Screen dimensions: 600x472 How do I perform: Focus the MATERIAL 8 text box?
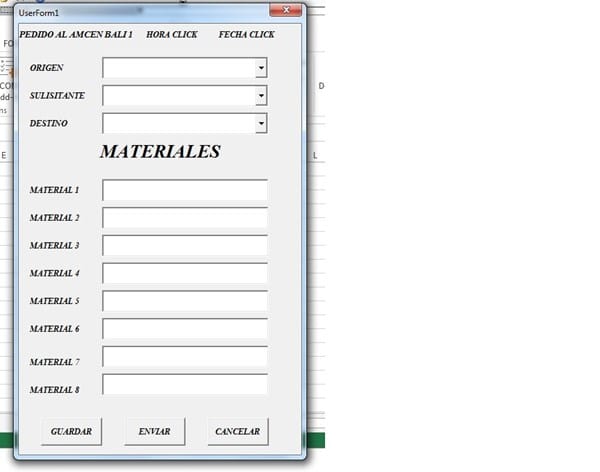(x=185, y=384)
